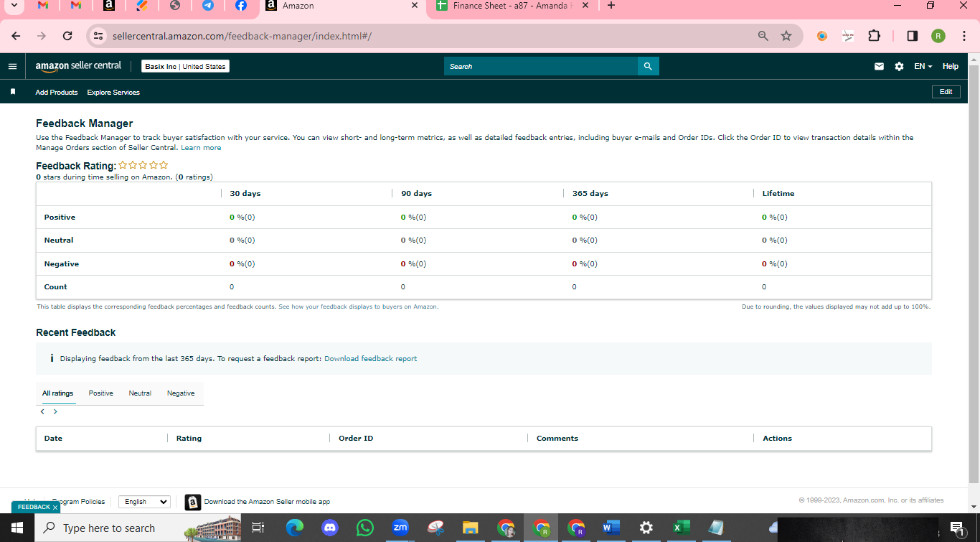980x542 pixels.
Task: Open the Chrome three-dot menu
Action: [963, 36]
